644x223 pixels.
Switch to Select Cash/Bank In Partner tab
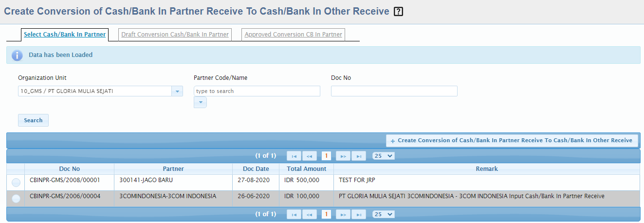(x=65, y=35)
